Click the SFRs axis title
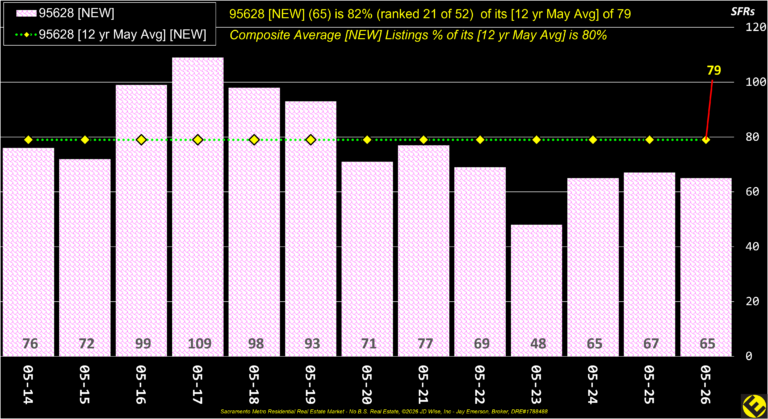Image resolution: width=768 pixels, height=419 pixels. [743, 12]
